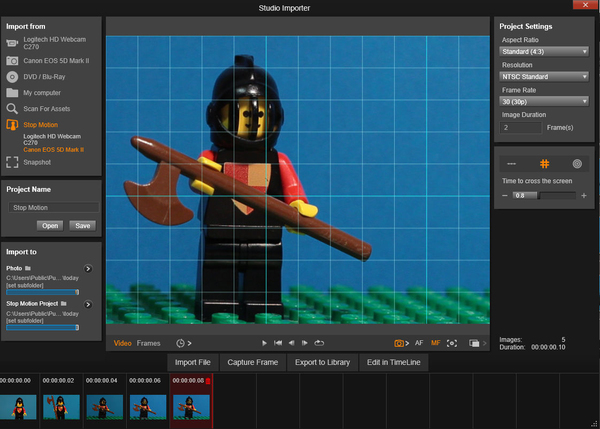Choose DVD / Blu-Ray import source

[36, 77]
